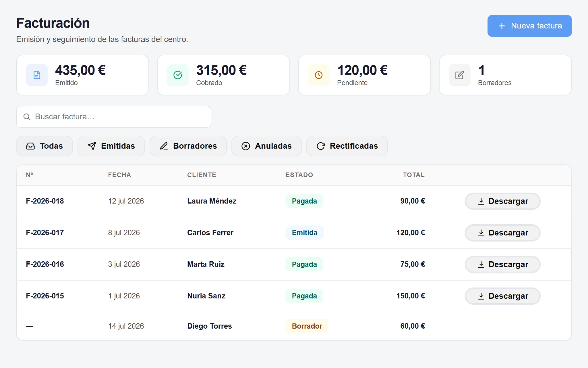The width and height of the screenshot is (588, 368).
Task: Click the download icon for F-2026-015
Action: tap(481, 296)
